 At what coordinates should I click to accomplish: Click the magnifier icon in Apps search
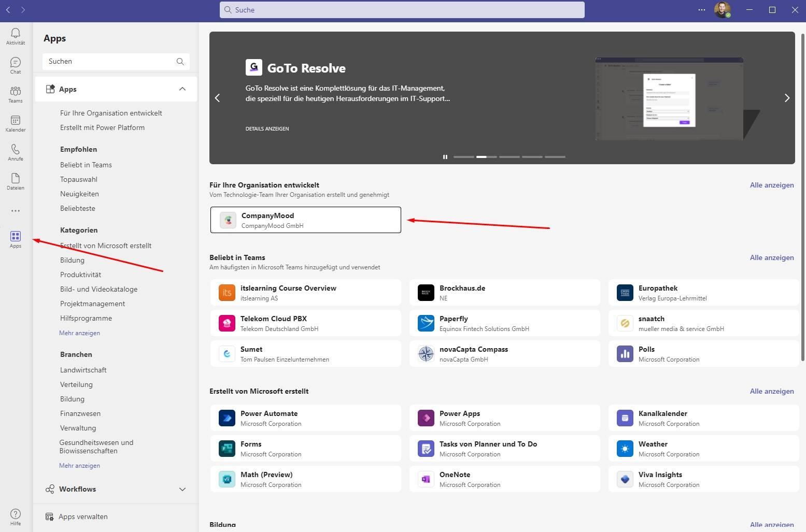[180, 61]
